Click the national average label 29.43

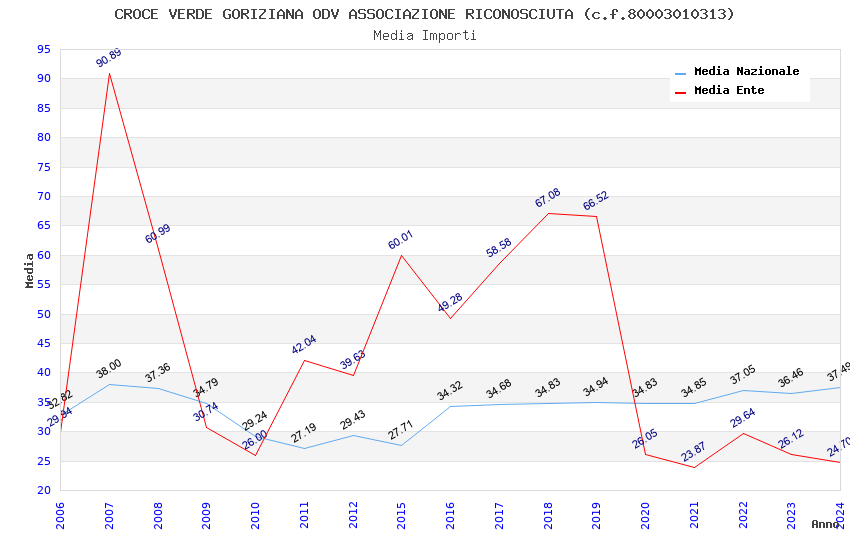tap(353, 420)
